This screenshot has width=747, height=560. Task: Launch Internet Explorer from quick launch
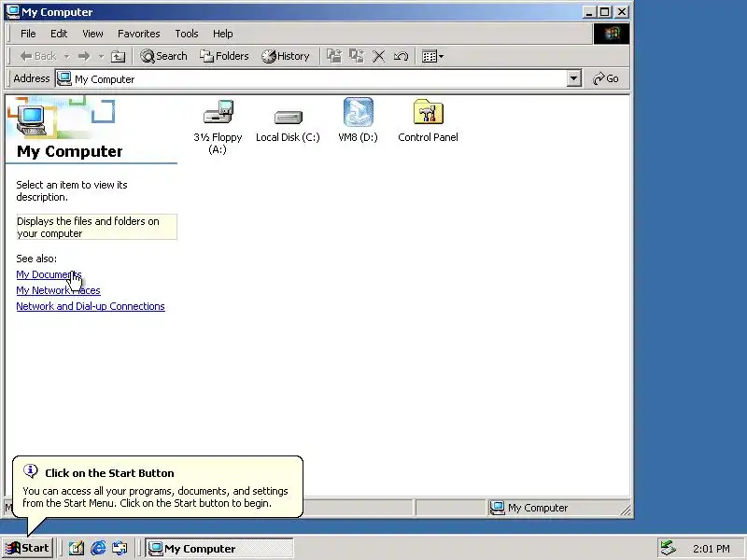pos(98,548)
